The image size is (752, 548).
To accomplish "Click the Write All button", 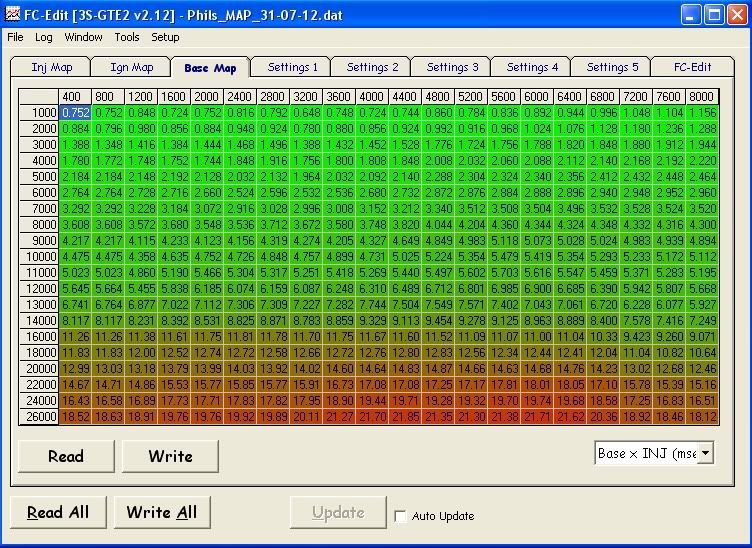I will pos(162,512).
